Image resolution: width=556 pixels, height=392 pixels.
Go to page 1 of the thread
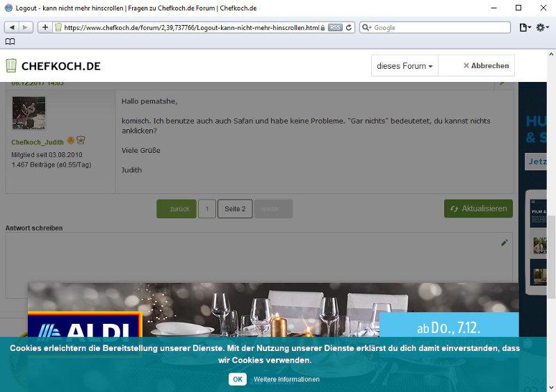pos(206,209)
